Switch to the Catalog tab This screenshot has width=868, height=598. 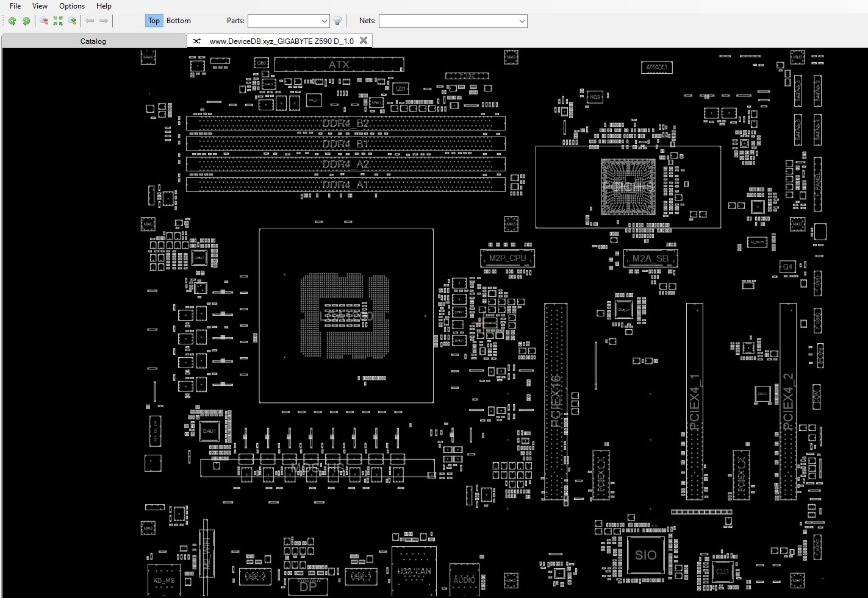tap(93, 41)
